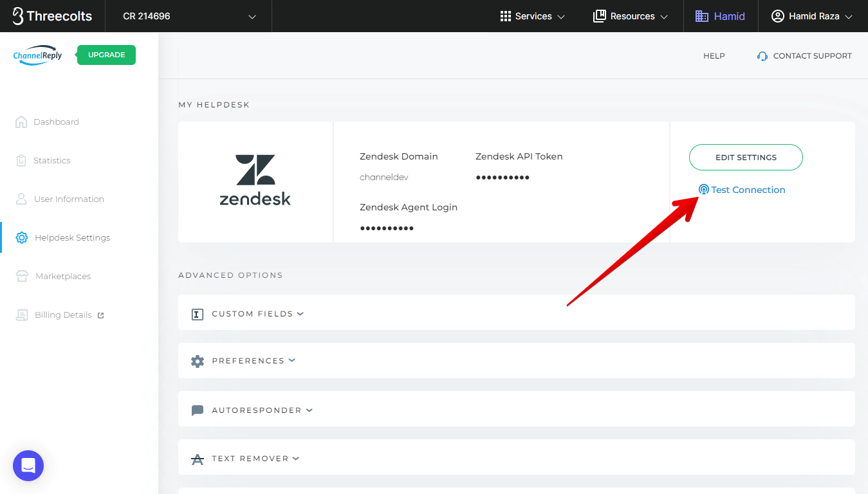The image size is (868, 494).
Task: Expand the TEXT REMOVER section
Action: (x=517, y=459)
